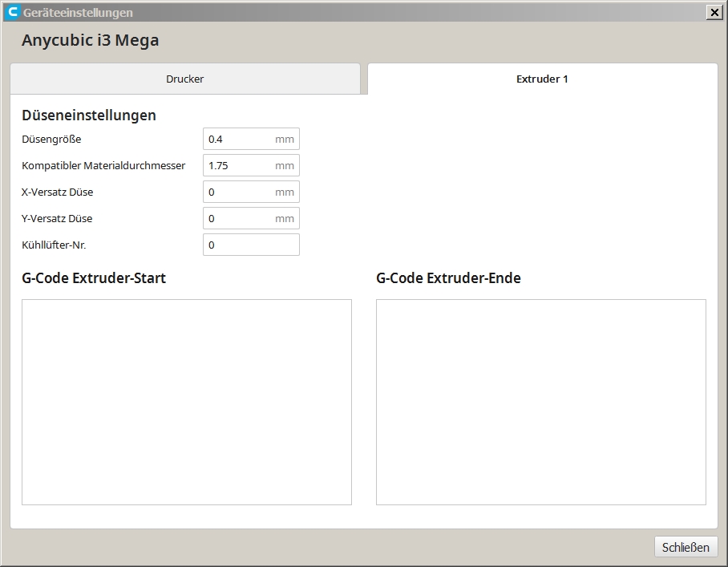Click the Düsengröße label
The width and height of the screenshot is (728, 567).
click(51, 140)
